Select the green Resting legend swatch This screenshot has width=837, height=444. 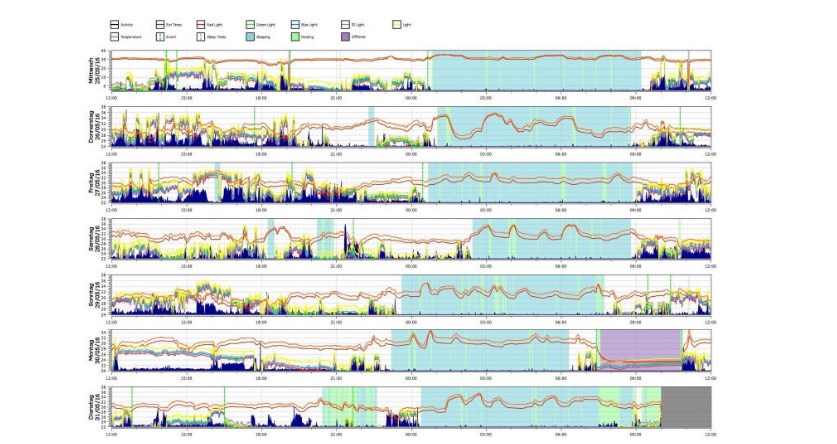click(x=295, y=37)
